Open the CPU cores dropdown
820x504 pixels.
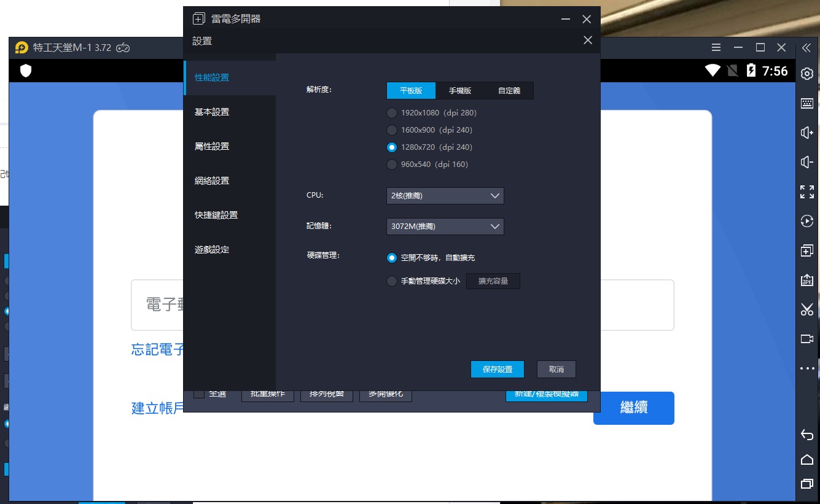click(x=444, y=195)
